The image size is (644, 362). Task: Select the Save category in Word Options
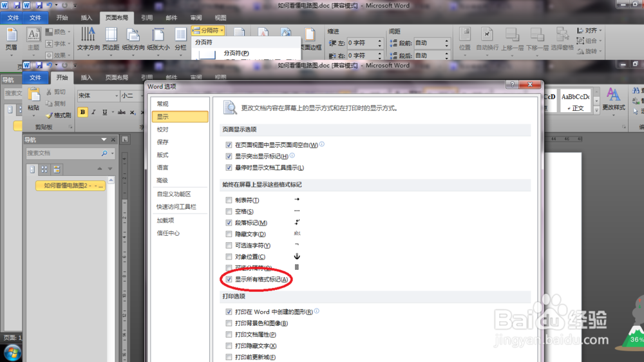click(180, 142)
